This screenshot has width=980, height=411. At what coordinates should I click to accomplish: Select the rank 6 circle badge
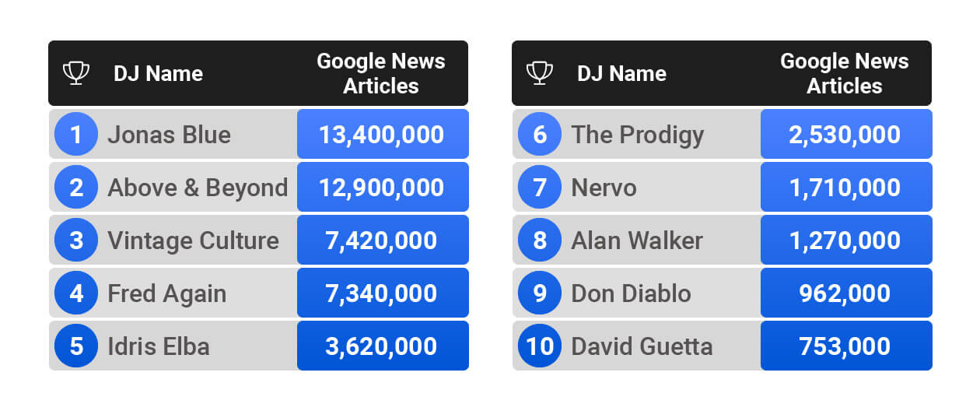point(540,135)
